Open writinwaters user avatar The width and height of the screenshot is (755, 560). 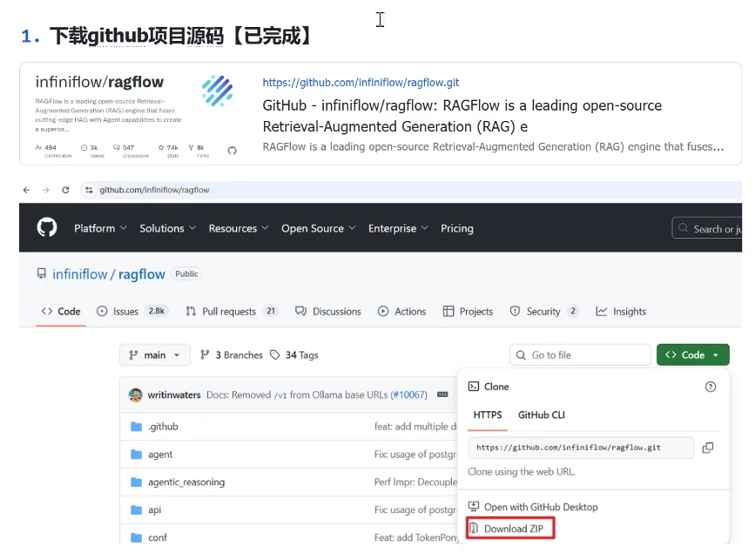coord(135,395)
